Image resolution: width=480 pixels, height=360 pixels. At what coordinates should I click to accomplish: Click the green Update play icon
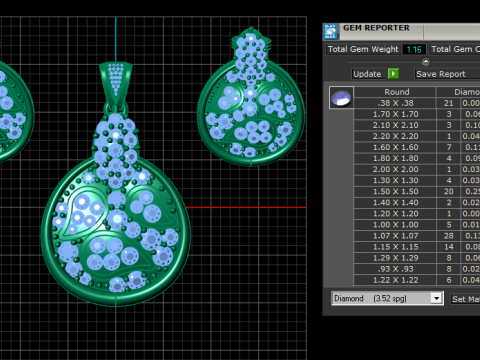pyautogui.click(x=393, y=73)
